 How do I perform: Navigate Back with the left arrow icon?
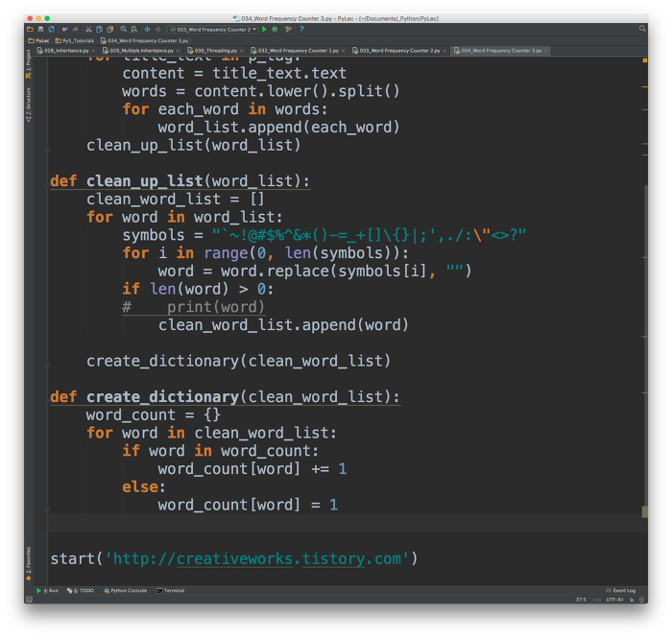pos(148,29)
